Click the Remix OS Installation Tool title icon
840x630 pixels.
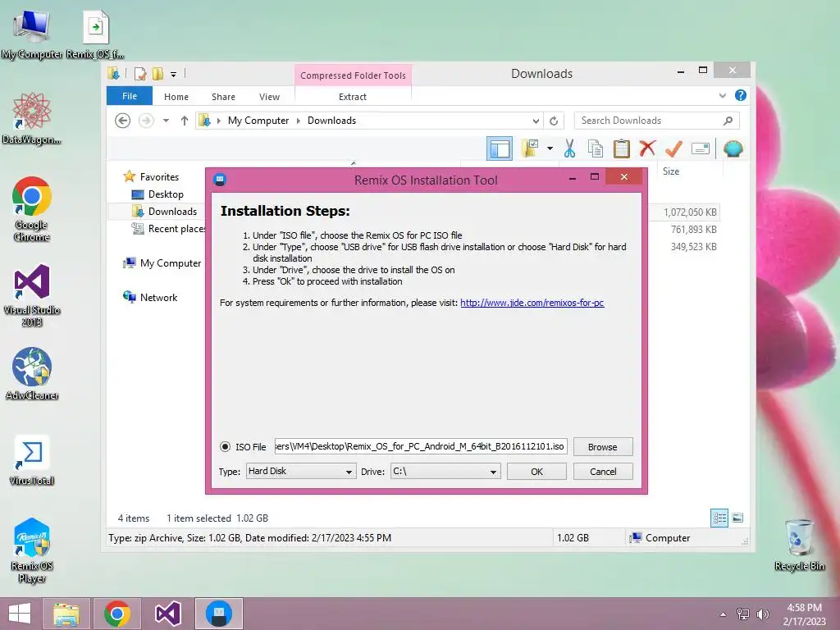220,180
